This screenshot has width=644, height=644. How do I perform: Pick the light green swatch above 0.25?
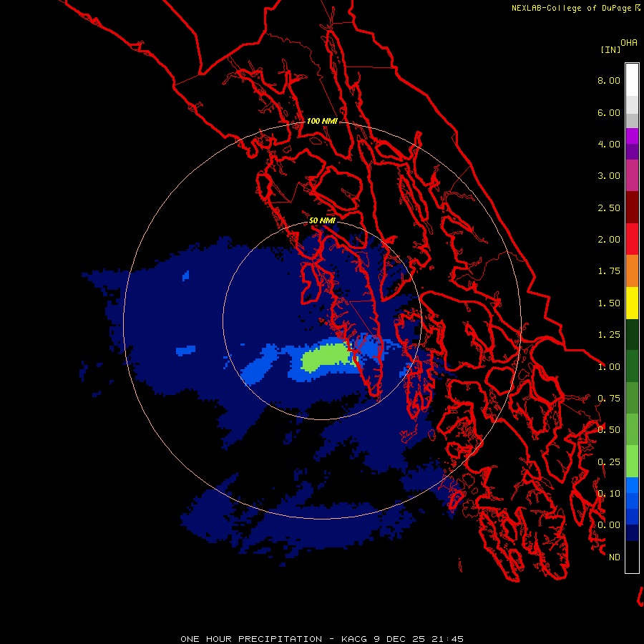click(632, 462)
